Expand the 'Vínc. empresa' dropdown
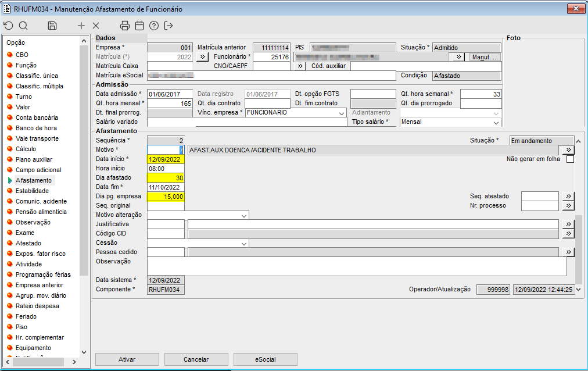 pyautogui.click(x=342, y=113)
